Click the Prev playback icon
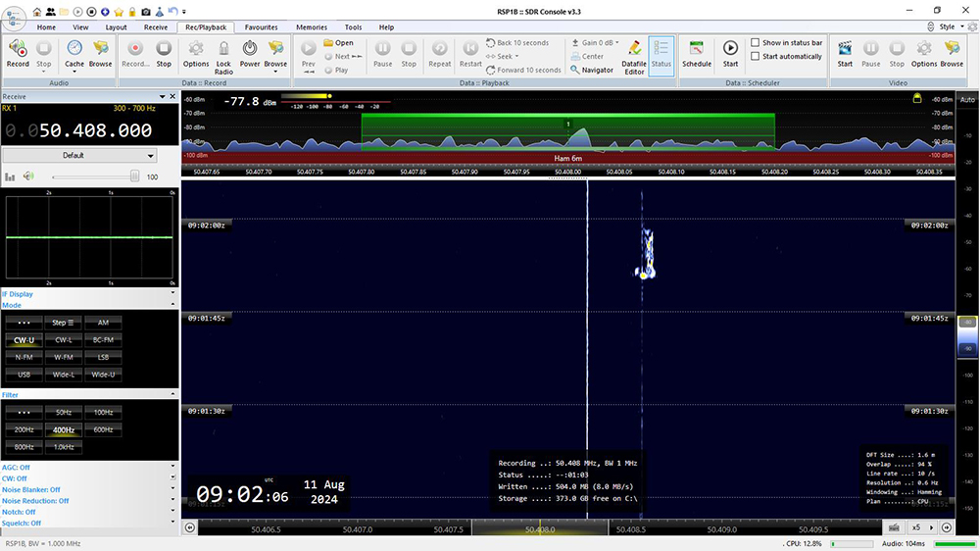This screenshot has height=551, width=980. pos(308,55)
